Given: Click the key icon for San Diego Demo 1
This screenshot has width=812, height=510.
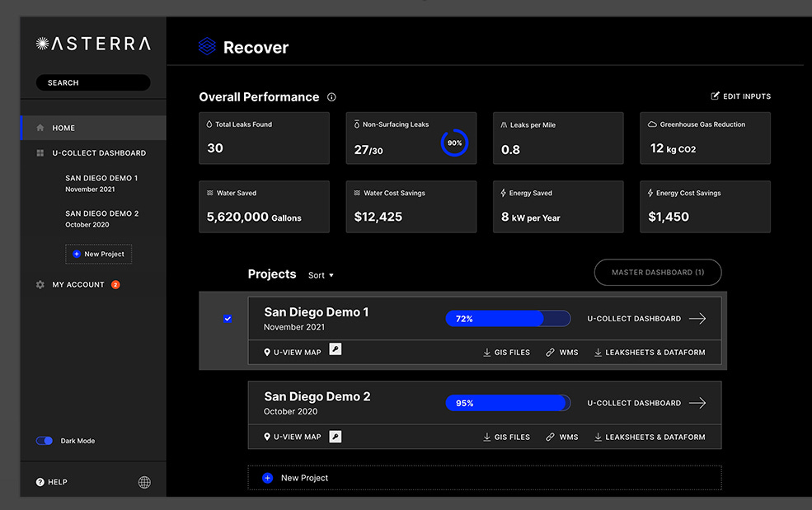Looking at the screenshot, I should (336, 349).
